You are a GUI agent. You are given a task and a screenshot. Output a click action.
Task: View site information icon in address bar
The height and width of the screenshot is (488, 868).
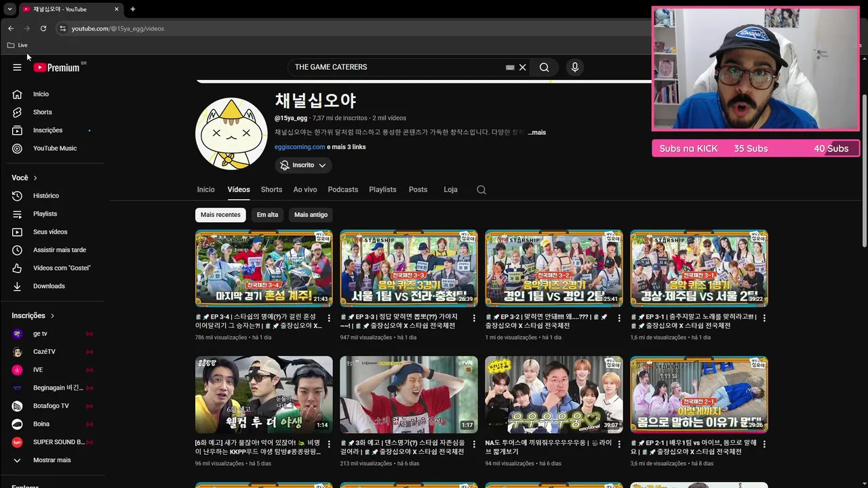[x=62, y=28]
